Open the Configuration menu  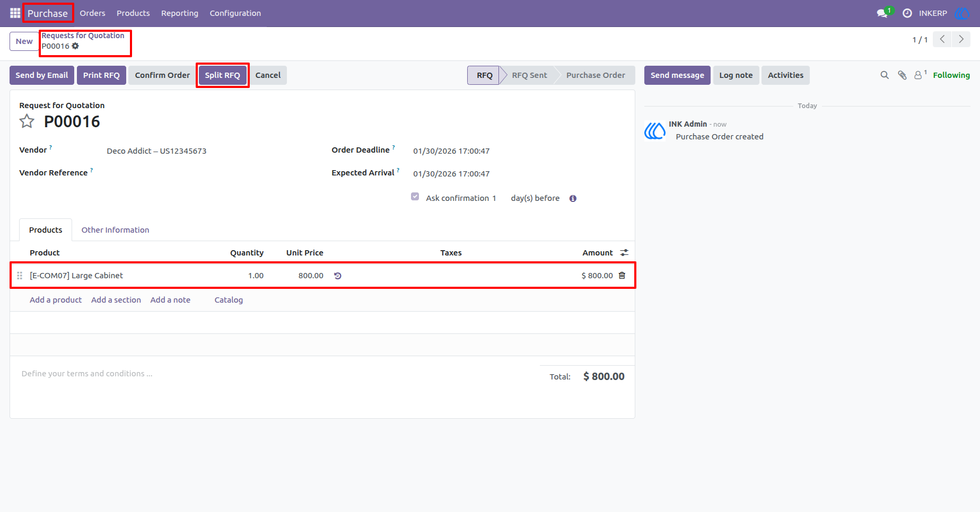click(235, 13)
